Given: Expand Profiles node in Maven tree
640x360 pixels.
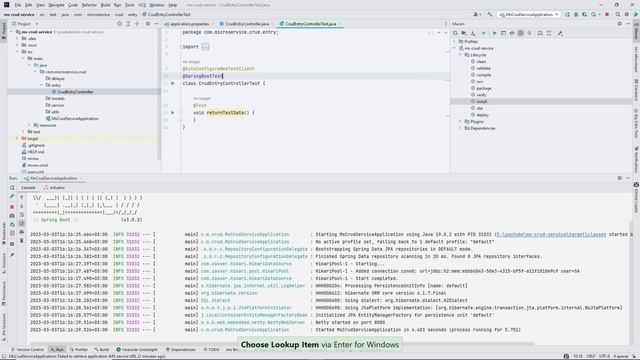Looking at the screenshot, I should (454, 42).
